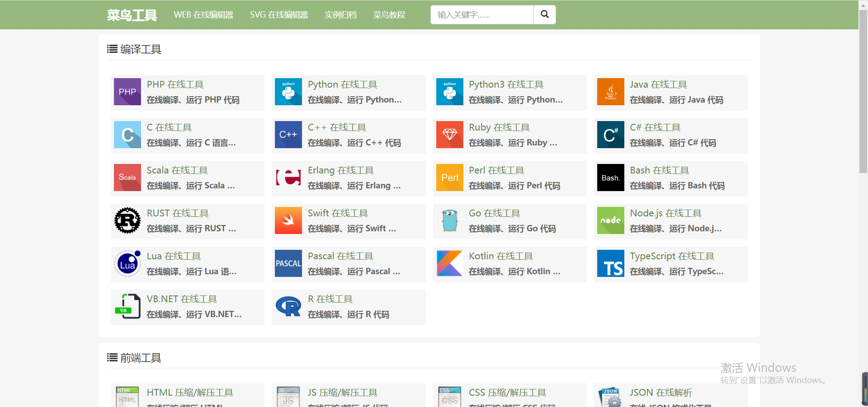Open TypeScript 在线工具 title link

(672, 256)
